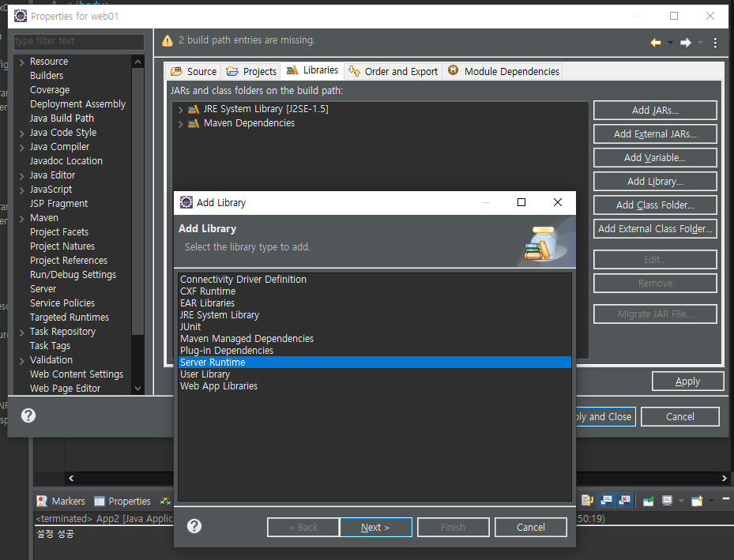This screenshot has height=560, width=734.
Task: Expand the Java Compiler node
Action: coord(22,148)
